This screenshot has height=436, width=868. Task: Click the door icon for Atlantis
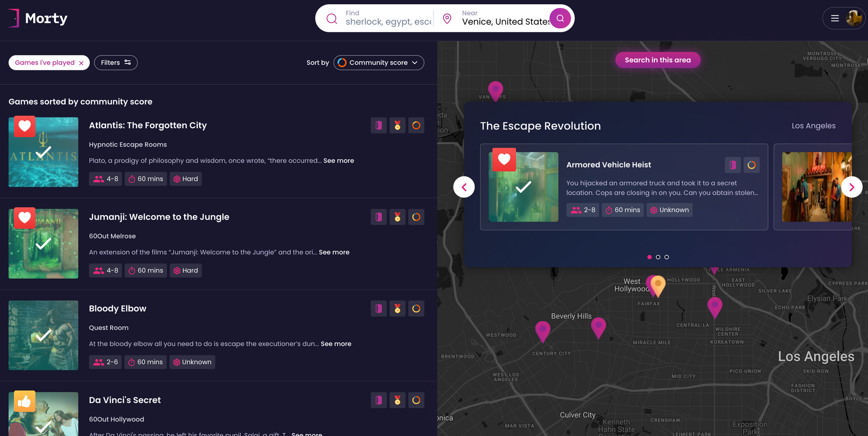point(379,125)
